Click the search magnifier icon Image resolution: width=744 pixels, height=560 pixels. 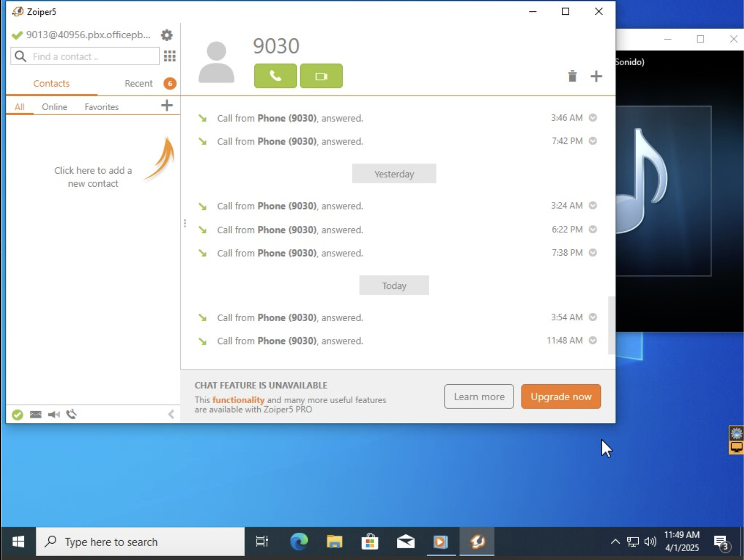20,56
